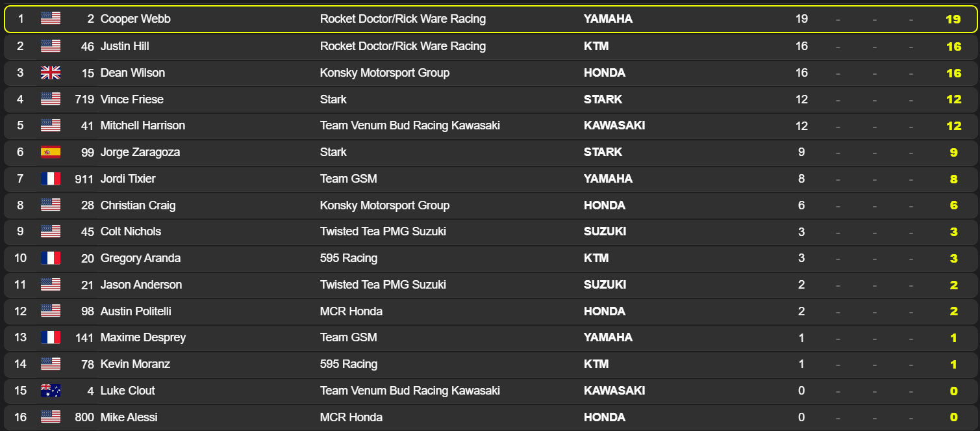Image resolution: width=980 pixels, height=431 pixels.
Task: Select rider name Mike Alessi
Action: 129,417
